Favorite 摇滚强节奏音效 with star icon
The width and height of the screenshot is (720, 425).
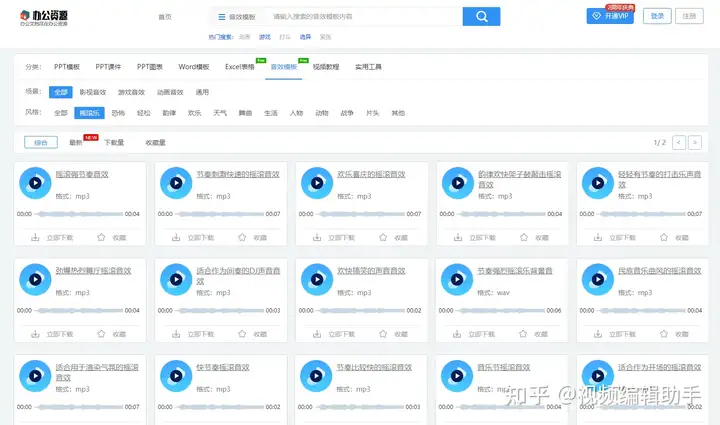101,237
